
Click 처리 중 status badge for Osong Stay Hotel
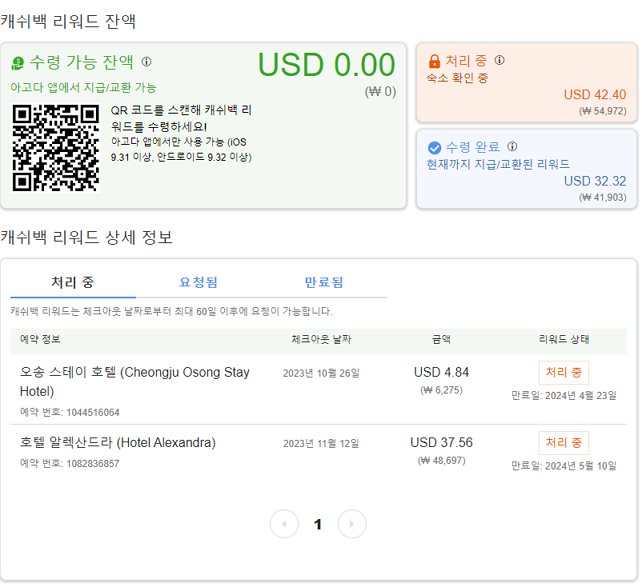tap(564, 373)
